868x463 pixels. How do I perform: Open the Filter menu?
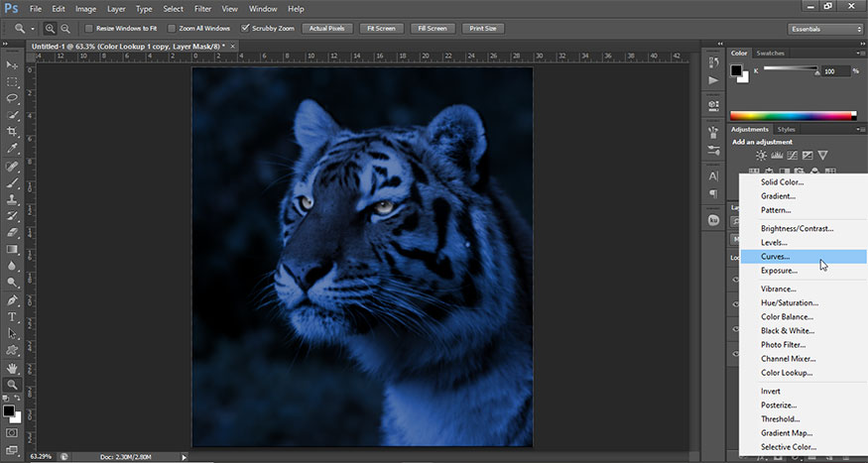click(202, 9)
